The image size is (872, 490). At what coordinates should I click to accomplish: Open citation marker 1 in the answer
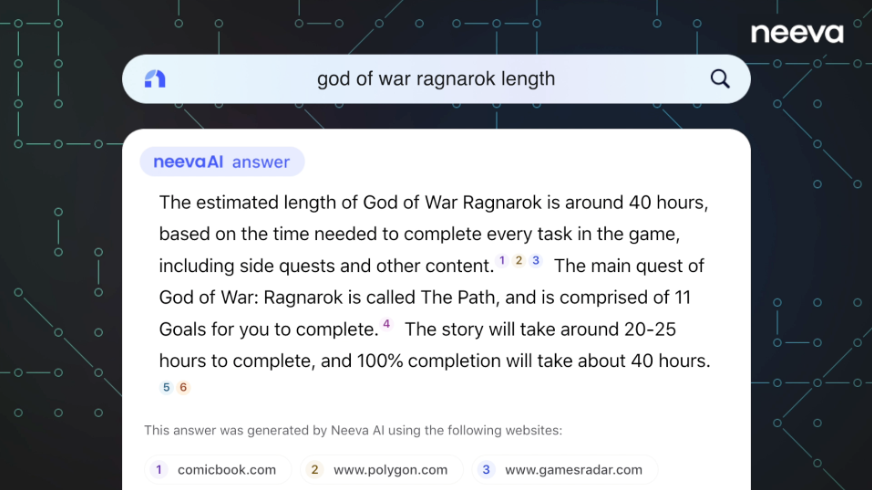(502, 261)
